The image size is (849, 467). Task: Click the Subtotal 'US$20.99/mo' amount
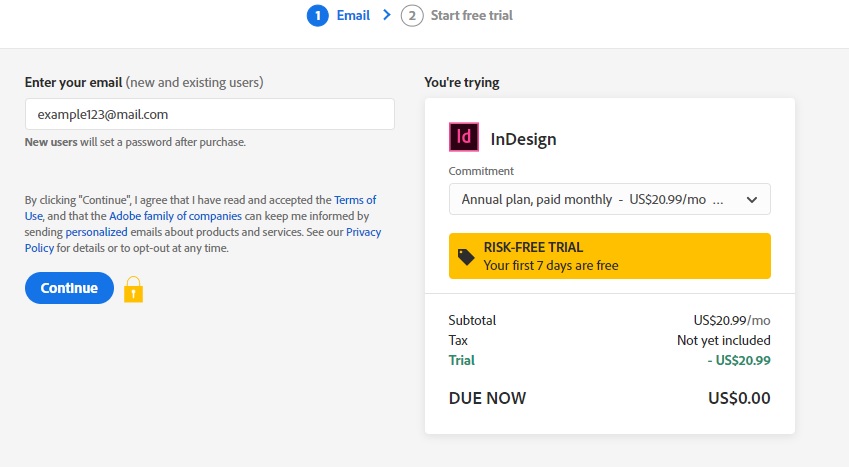(732, 320)
